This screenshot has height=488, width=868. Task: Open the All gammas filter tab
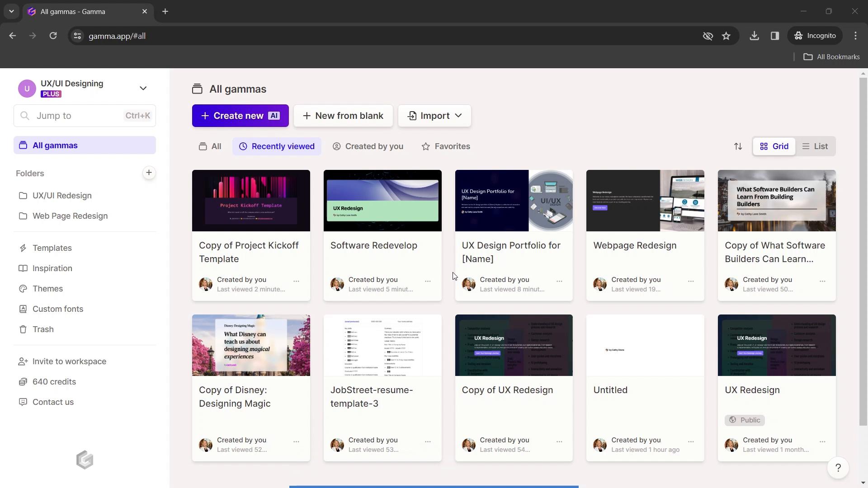point(210,146)
